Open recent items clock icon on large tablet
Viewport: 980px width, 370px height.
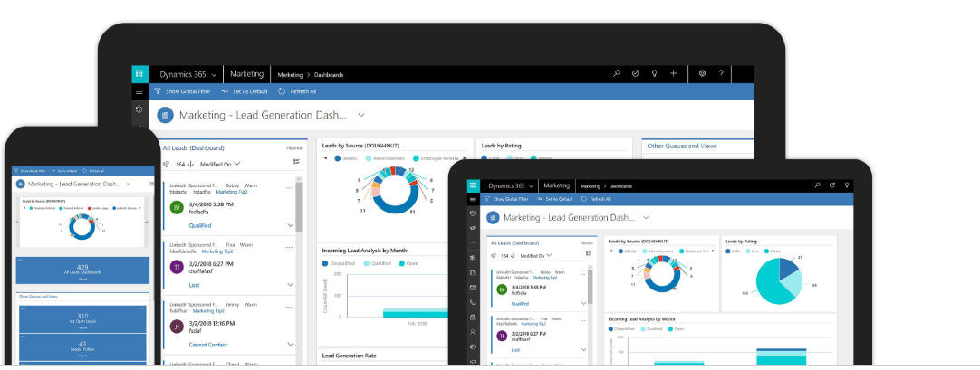pyautogui.click(x=139, y=109)
